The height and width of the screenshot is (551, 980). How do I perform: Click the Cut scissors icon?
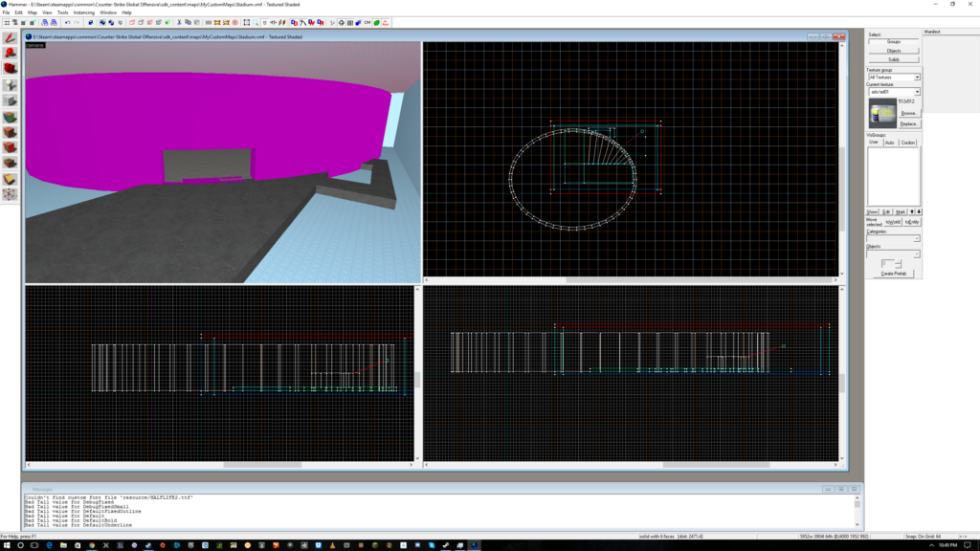179,23
